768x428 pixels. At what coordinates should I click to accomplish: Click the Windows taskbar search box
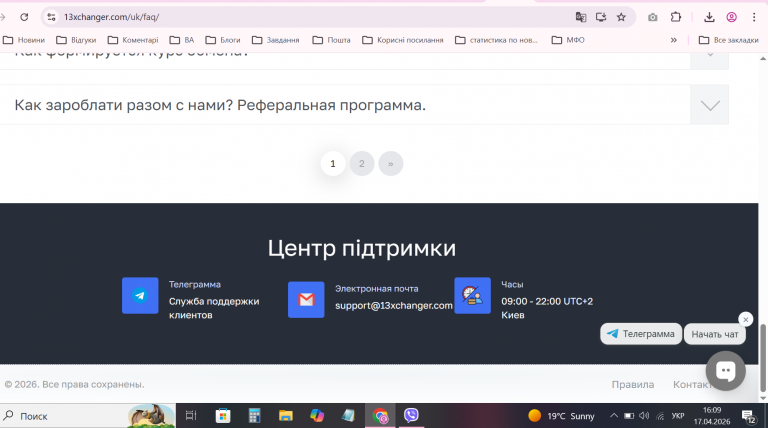click(88, 416)
